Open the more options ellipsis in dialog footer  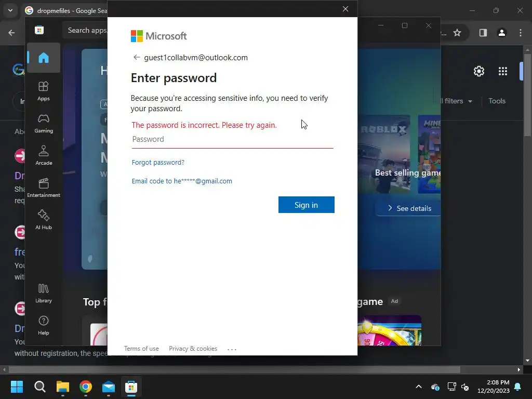click(232, 349)
